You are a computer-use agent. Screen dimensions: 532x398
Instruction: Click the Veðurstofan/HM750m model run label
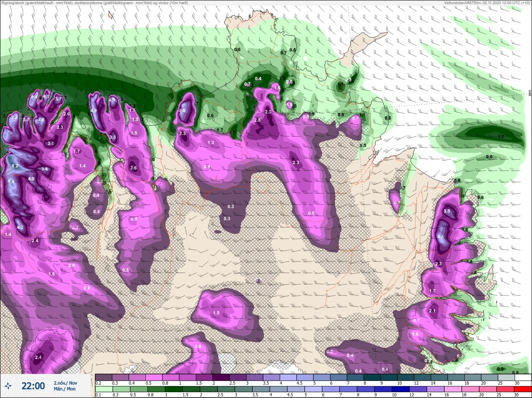click(x=487, y=2)
